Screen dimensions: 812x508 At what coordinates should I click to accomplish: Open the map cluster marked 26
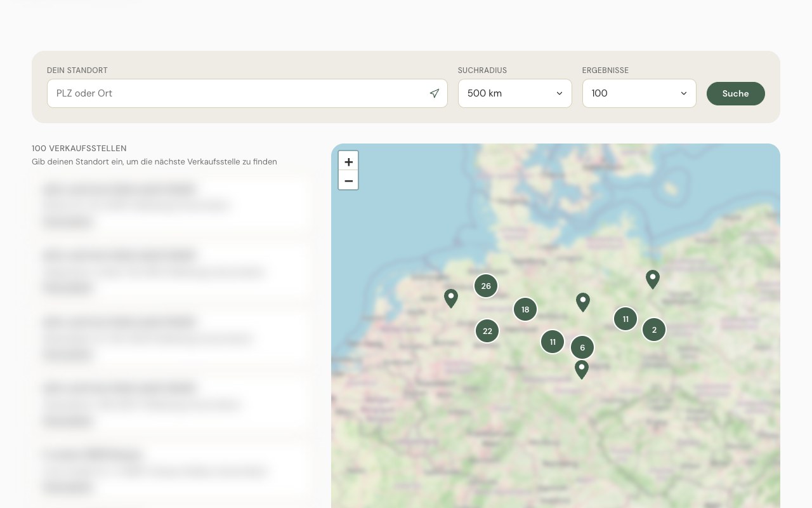486,286
